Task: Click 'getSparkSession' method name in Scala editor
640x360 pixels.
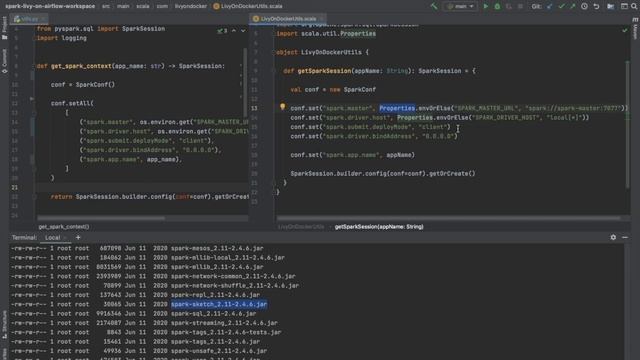Action: pos(324,71)
